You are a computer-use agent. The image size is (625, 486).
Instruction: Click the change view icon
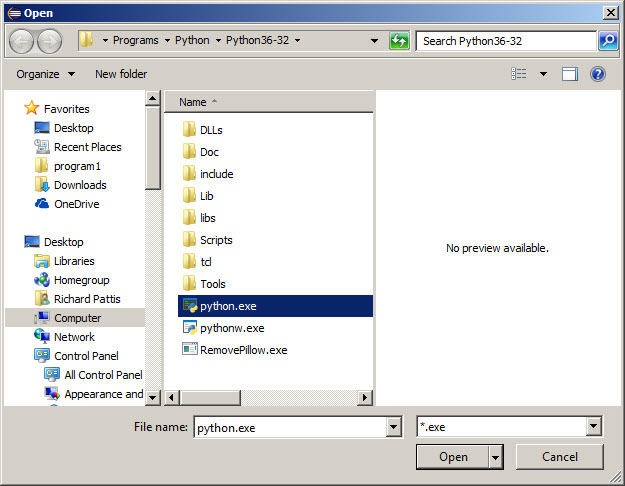pyautogui.click(x=519, y=74)
